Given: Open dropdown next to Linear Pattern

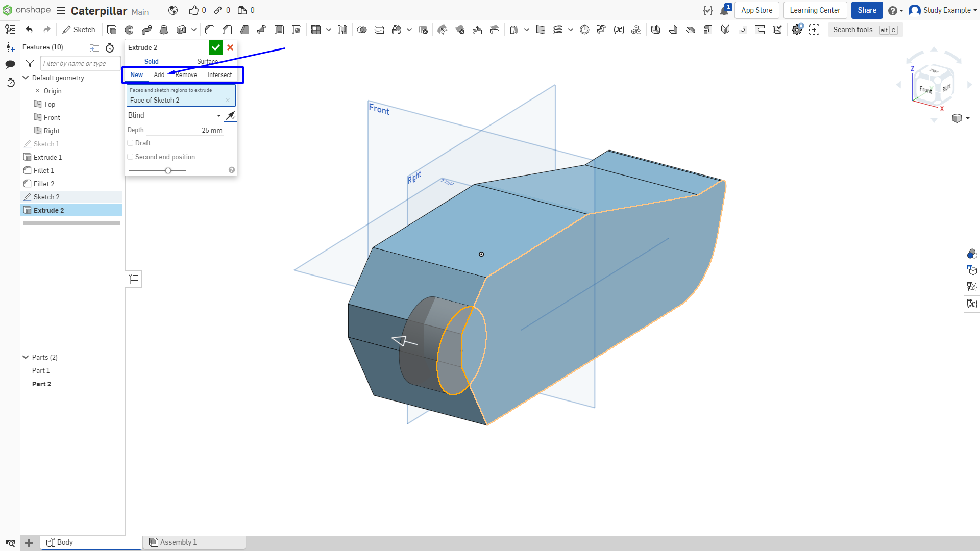Looking at the screenshot, I should (329, 30).
